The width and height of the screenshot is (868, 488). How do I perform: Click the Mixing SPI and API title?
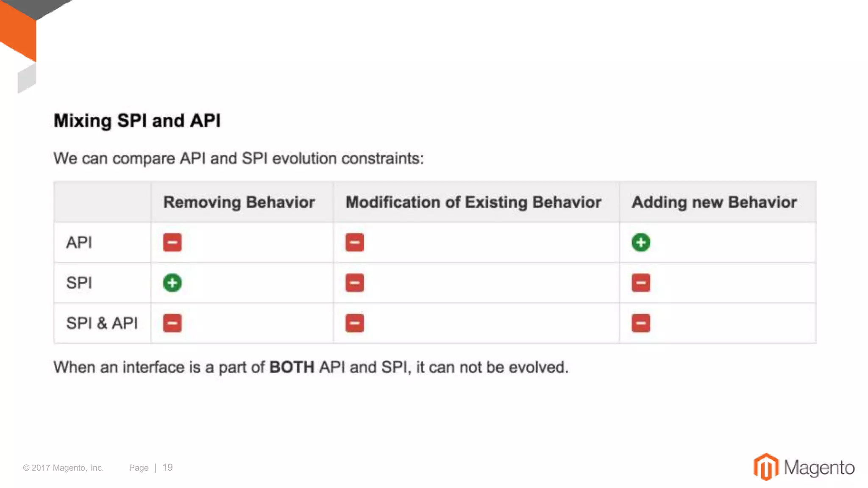click(x=137, y=121)
